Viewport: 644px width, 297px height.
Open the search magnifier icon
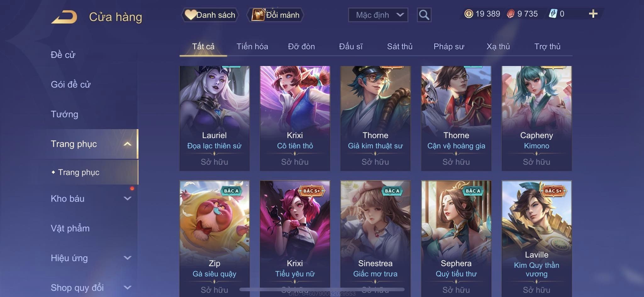pos(424,15)
